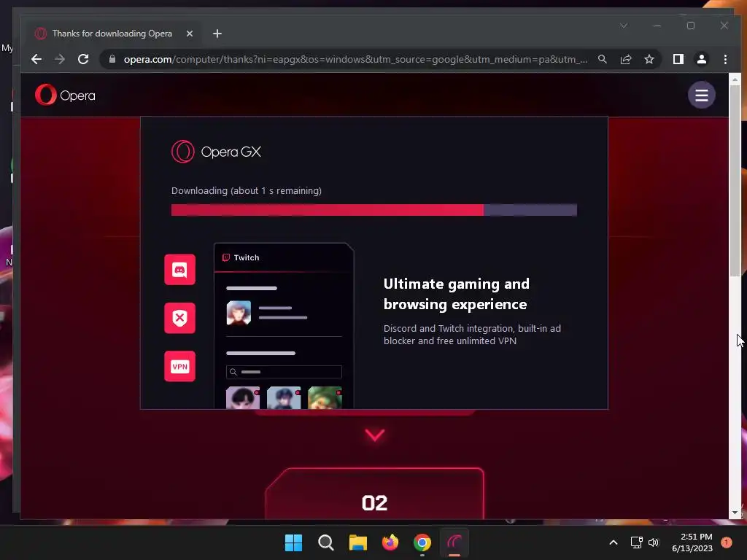Open Windows Start menu

[293, 542]
